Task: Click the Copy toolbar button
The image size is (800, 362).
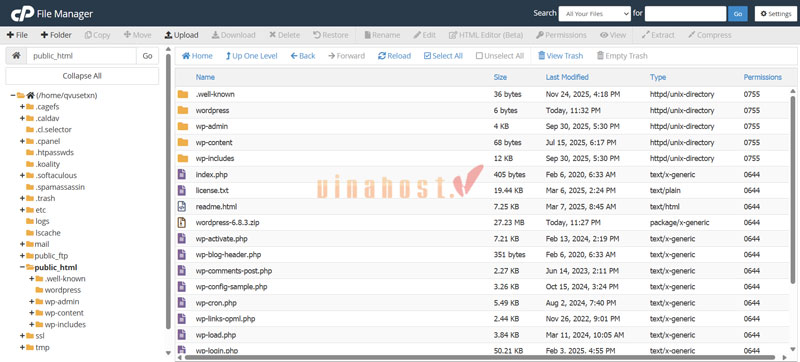Action: click(x=97, y=35)
